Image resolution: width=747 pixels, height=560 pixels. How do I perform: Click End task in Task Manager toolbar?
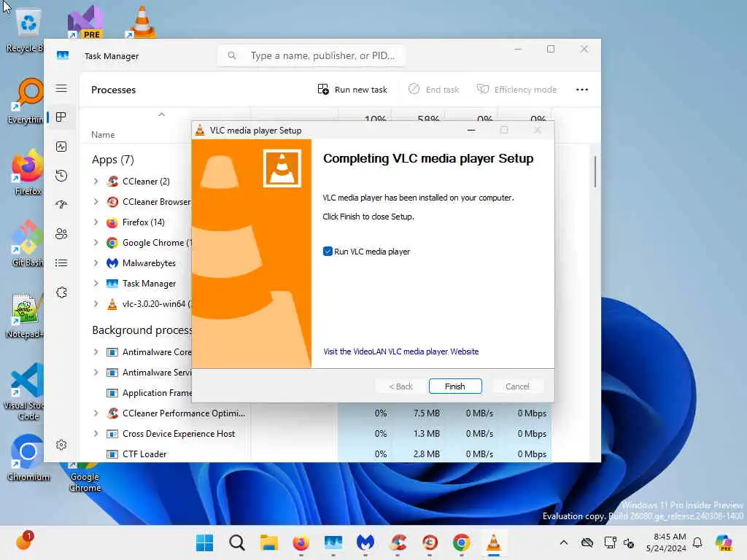tap(434, 90)
